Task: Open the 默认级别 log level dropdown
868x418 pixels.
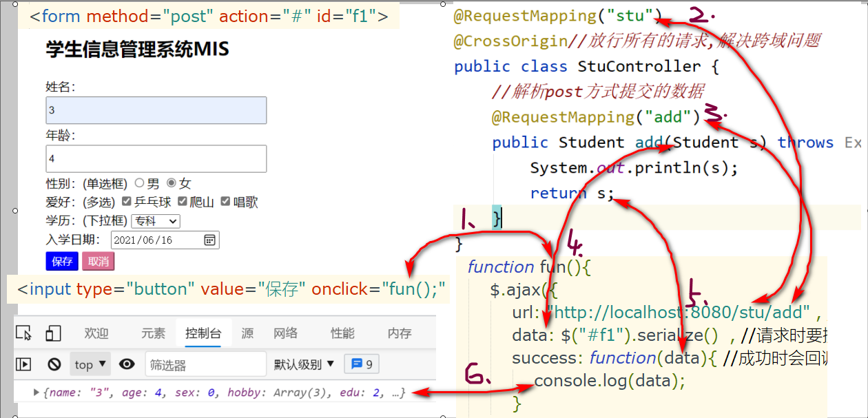Action: [x=304, y=364]
